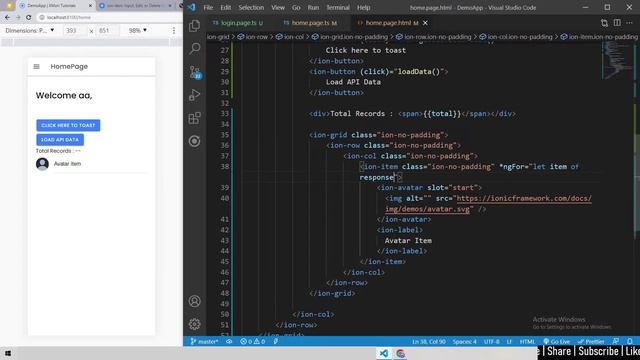Click the feedback icon in status bar
Viewport: 640px width, 360px height.
(x=616, y=342)
